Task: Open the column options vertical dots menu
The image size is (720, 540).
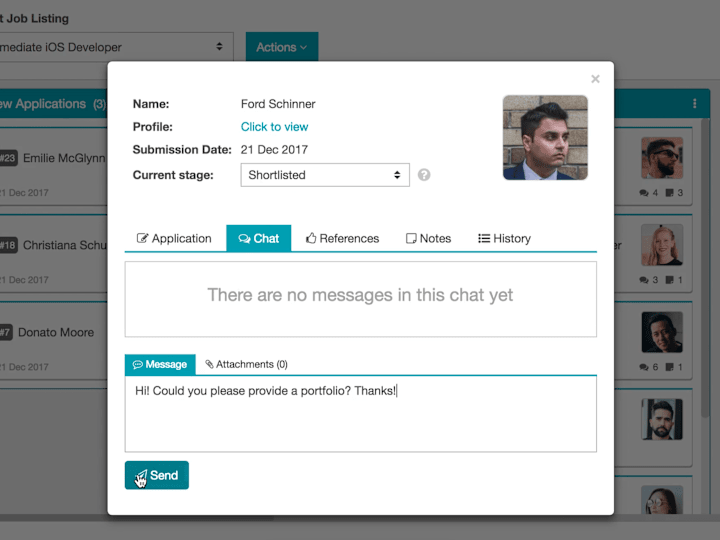Action: [x=694, y=104]
